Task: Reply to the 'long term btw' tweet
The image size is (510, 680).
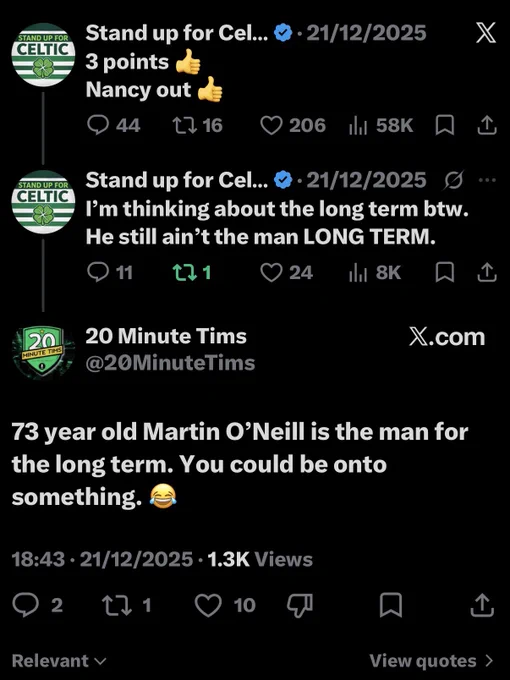Action: (x=110, y=273)
